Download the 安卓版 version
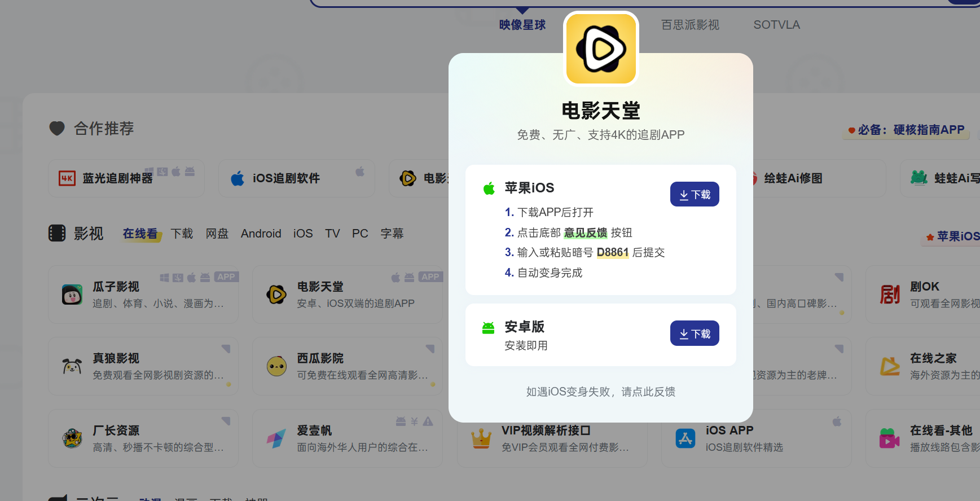The width and height of the screenshot is (980, 501). click(695, 333)
